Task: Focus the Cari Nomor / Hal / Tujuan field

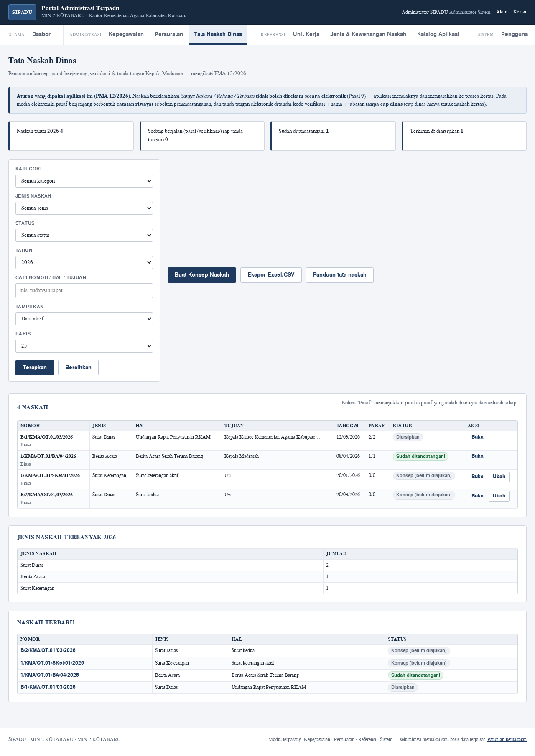Action: pyautogui.click(x=84, y=291)
